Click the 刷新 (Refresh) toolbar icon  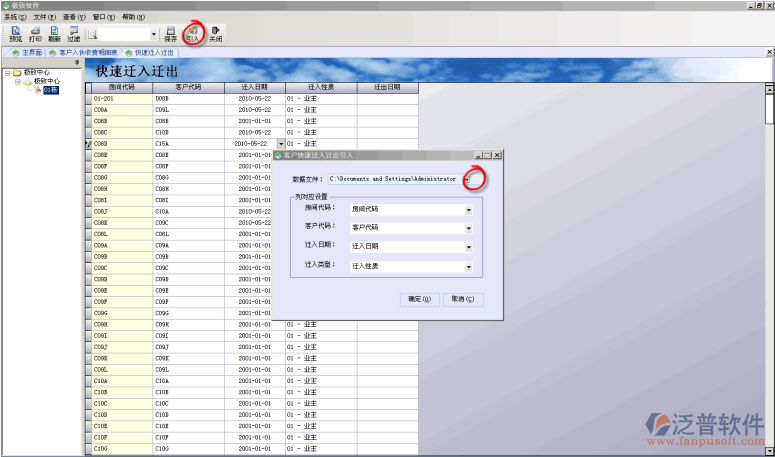54,33
